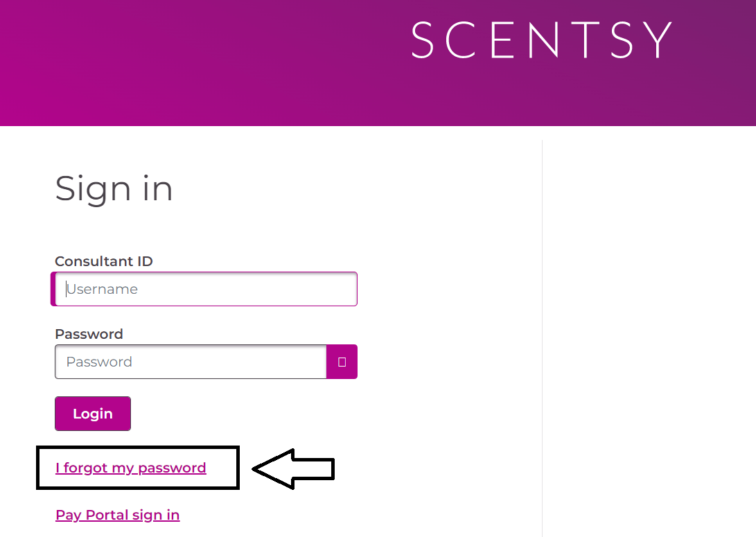Toggle the show password icon button

pyautogui.click(x=342, y=362)
